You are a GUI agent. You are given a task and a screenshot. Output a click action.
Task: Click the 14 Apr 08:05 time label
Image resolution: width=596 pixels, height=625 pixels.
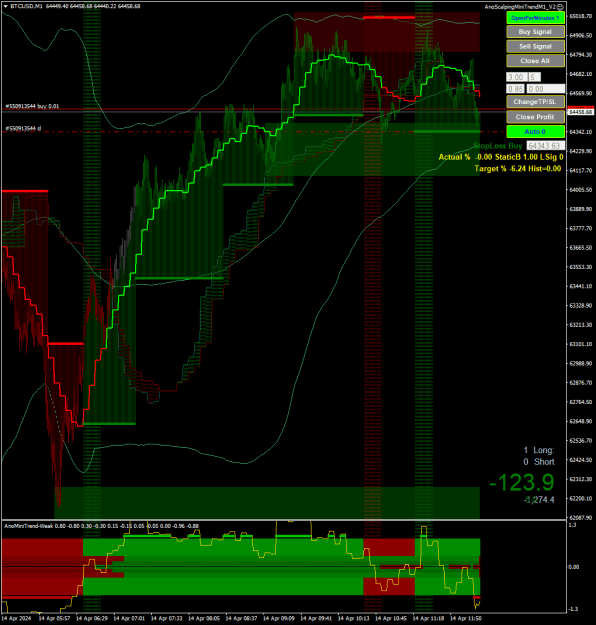tap(204, 618)
